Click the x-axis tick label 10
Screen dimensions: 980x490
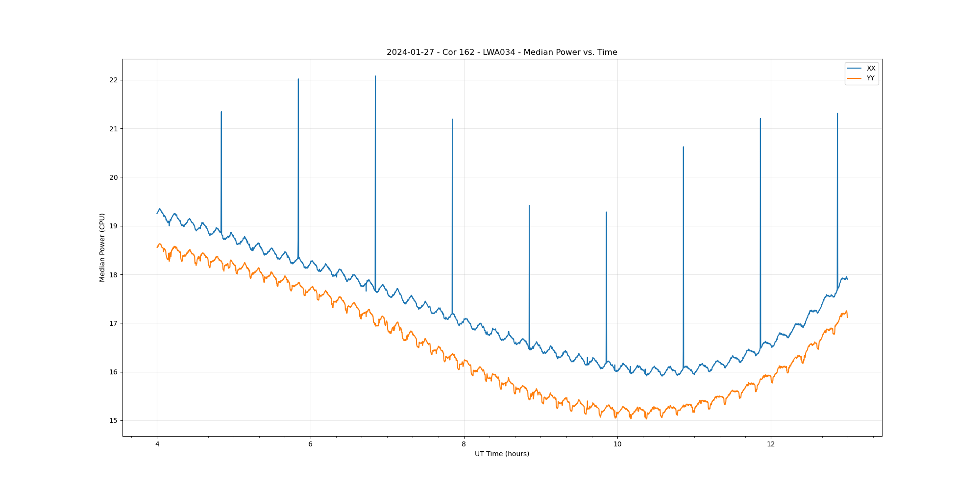[617, 444]
